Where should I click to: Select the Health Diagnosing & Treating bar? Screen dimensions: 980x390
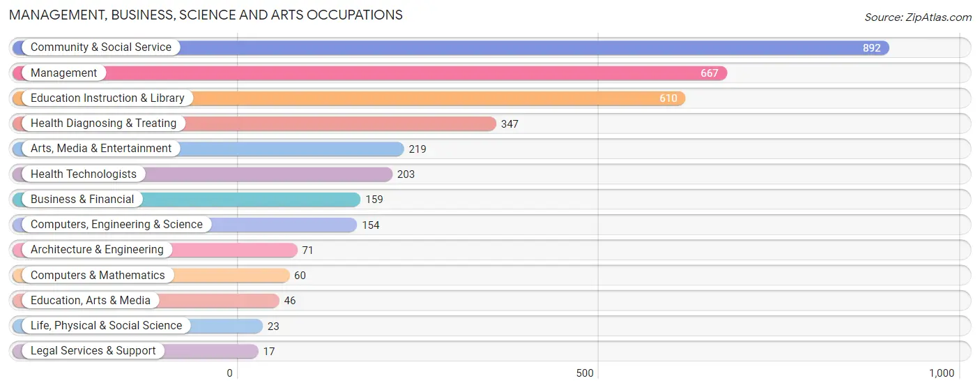click(x=254, y=123)
